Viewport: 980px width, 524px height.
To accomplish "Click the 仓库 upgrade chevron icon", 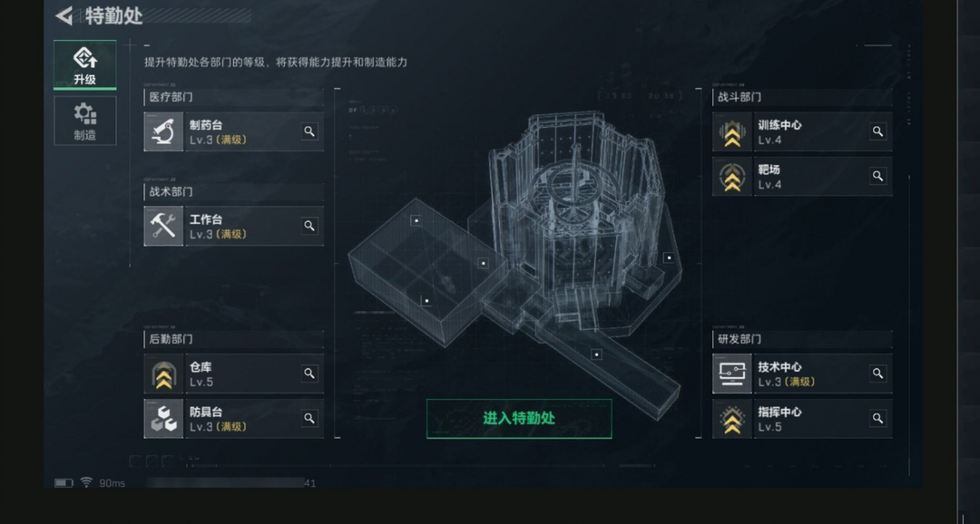I will pyautogui.click(x=163, y=374).
